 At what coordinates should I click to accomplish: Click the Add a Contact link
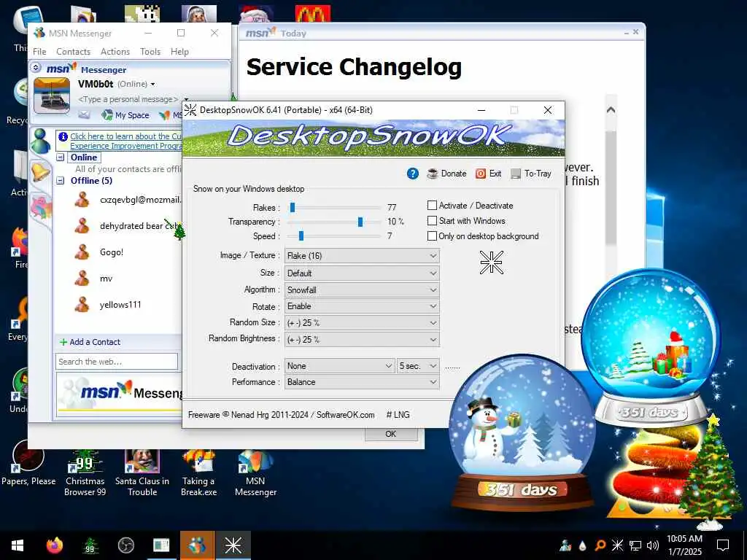[95, 342]
